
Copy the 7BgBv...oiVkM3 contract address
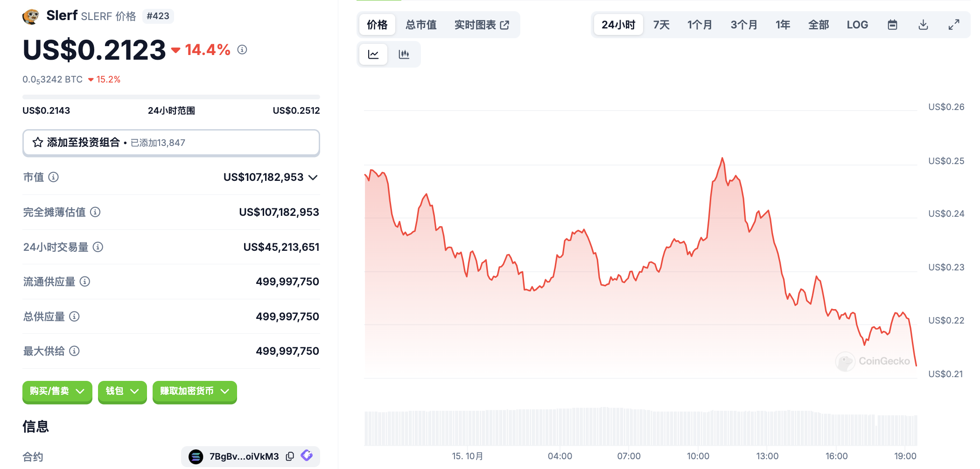coord(290,456)
